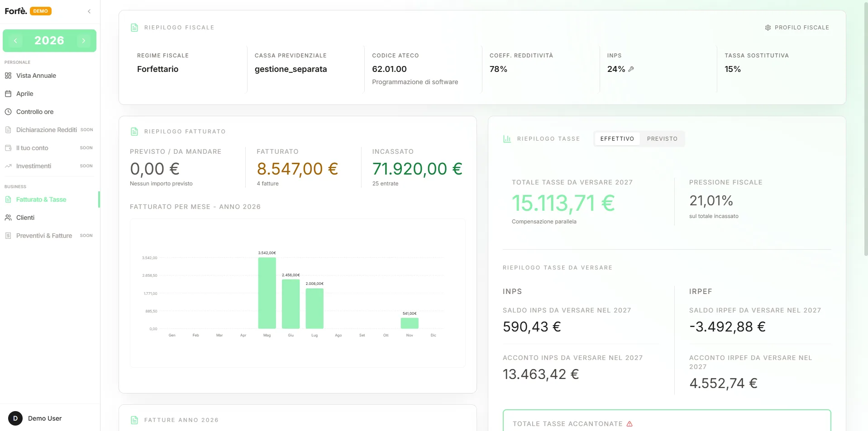Open Vista Annuale grid icon
868x431 pixels.
coord(8,76)
